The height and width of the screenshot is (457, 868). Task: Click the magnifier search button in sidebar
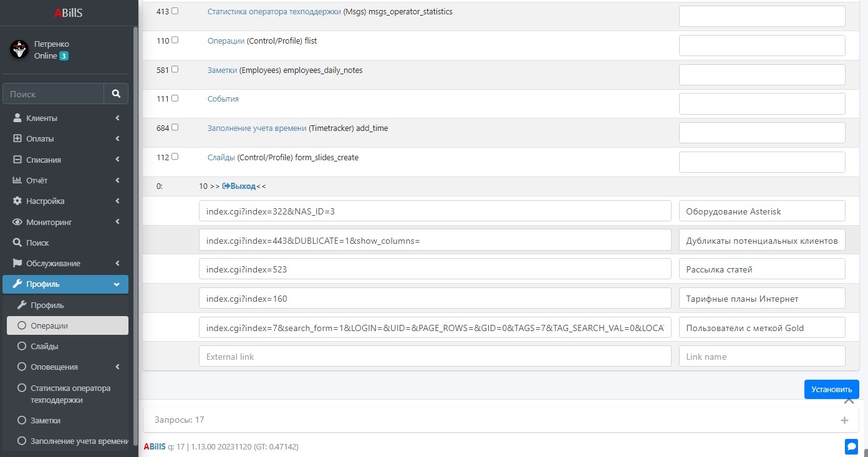pos(116,94)
